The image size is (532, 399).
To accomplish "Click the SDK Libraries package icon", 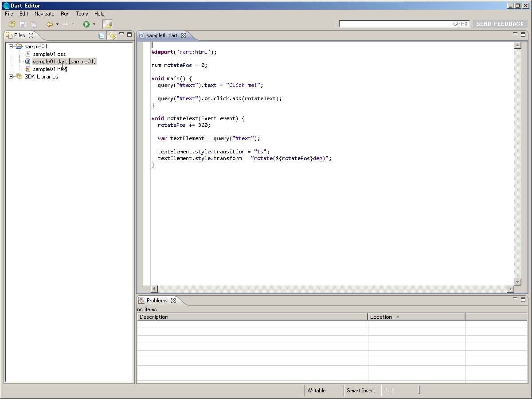I will pos(19,77).
